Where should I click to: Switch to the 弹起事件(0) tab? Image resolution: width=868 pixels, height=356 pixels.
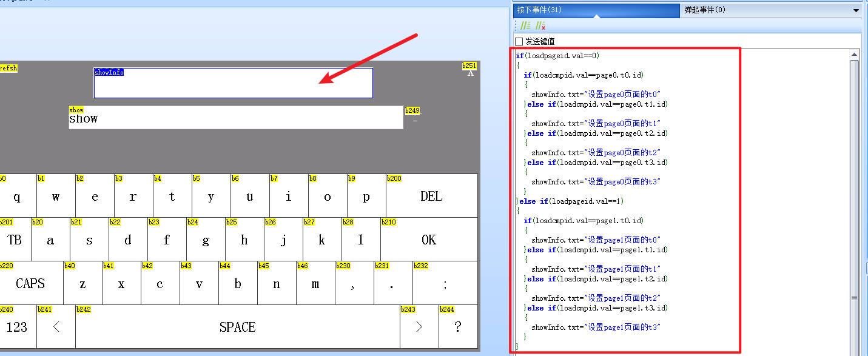click(704, 10)
